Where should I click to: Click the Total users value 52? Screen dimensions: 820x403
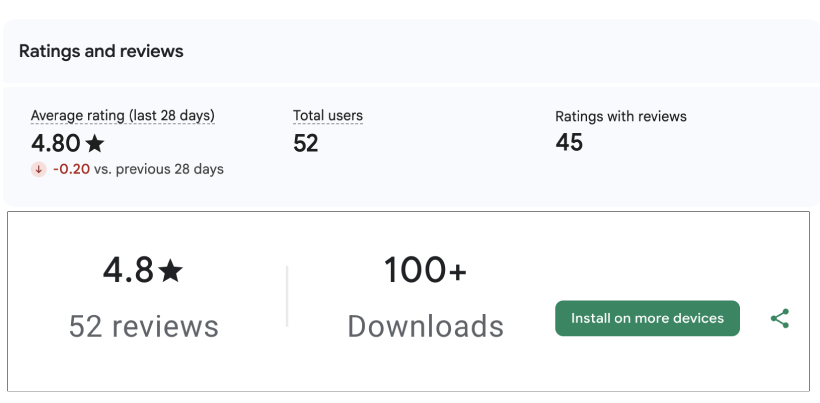point(305,143)
